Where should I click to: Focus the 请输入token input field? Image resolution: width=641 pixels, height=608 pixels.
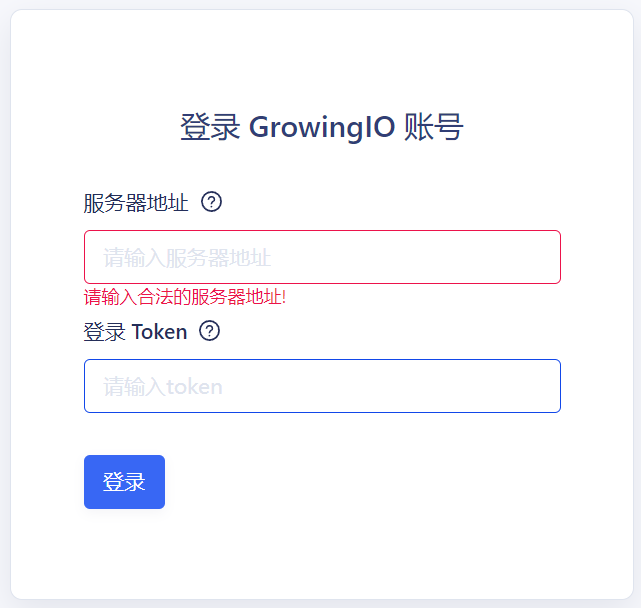[x=322, y=386]
